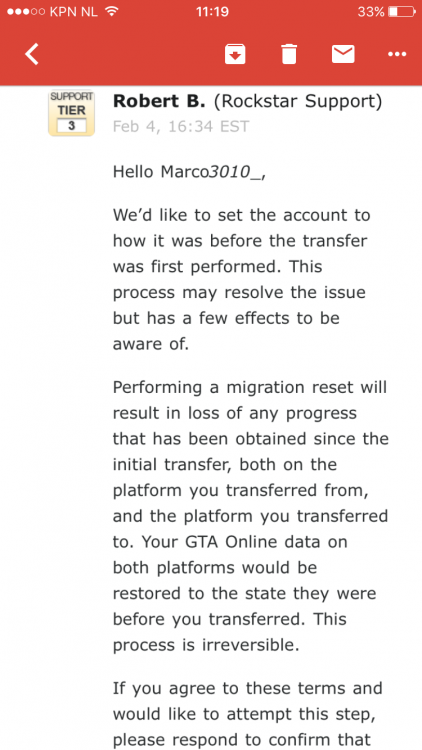
Task: Tap the KPN NL carrier label
Action: coord(73,12)
